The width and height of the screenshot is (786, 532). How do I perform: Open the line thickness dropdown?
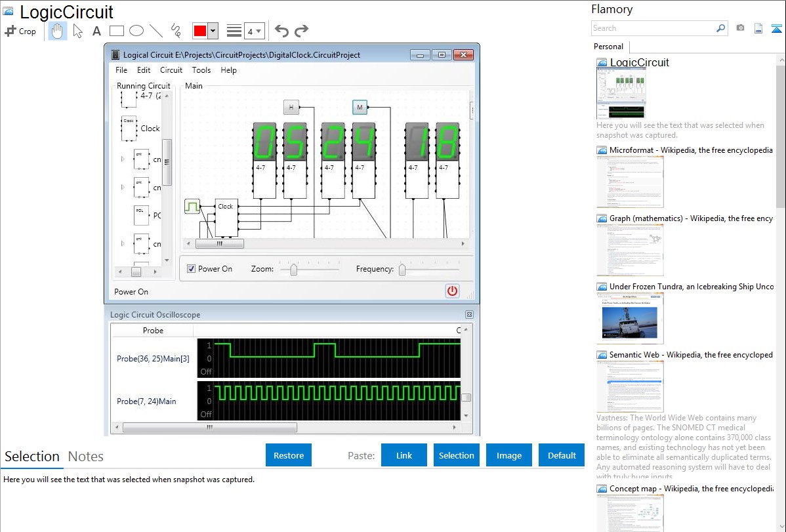point(254,31)
